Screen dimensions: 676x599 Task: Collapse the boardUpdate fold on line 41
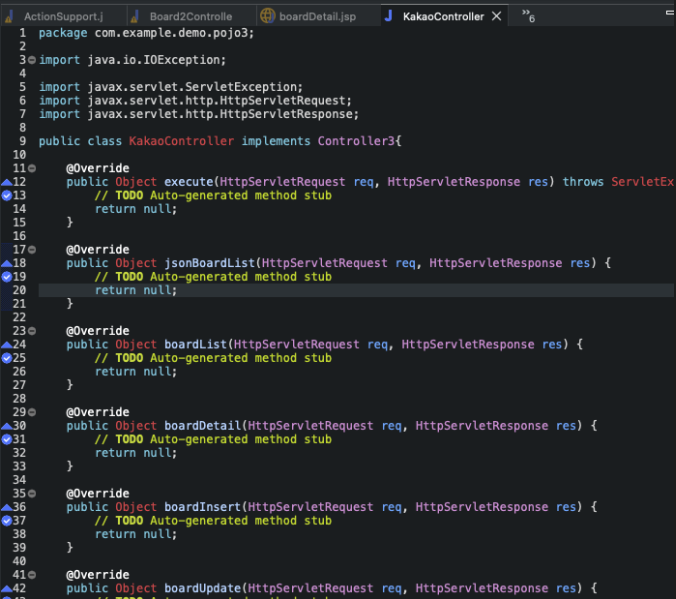click(32, 575)
